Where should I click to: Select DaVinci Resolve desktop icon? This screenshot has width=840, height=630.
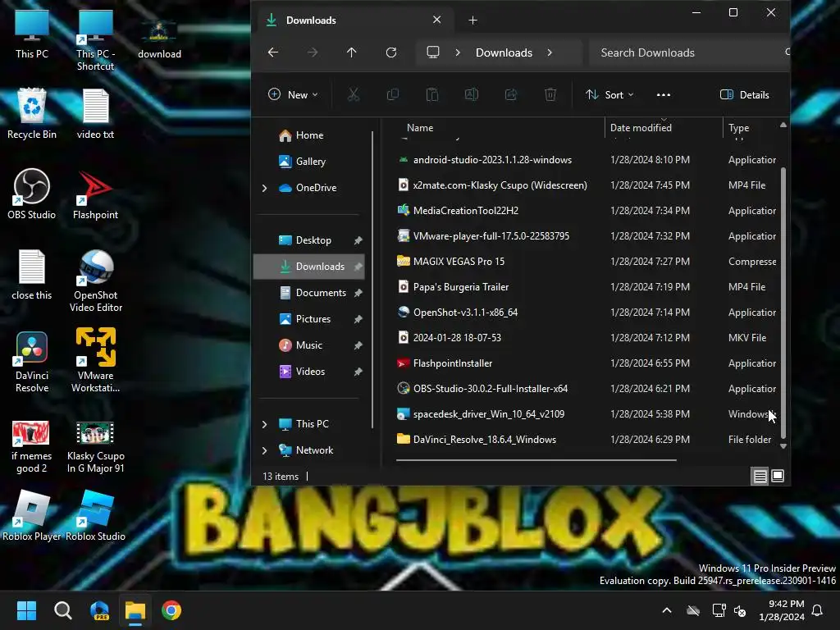tap(32, 362)
